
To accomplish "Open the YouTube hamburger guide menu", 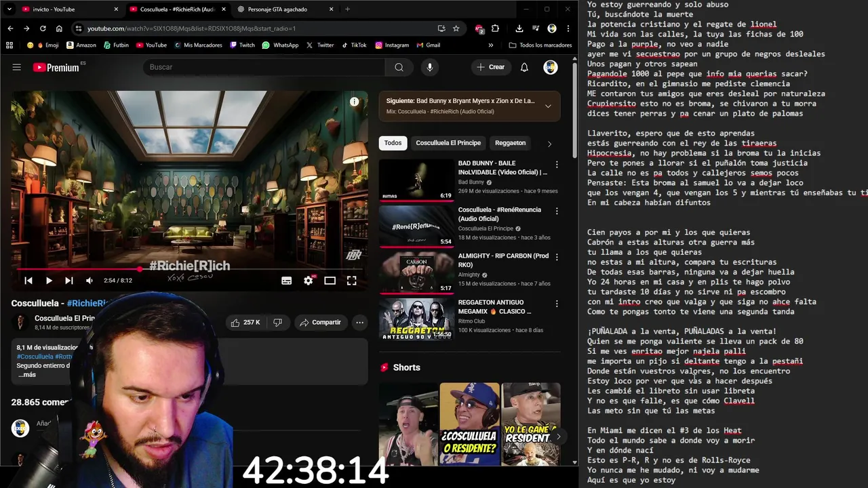I will pos(17,67).
